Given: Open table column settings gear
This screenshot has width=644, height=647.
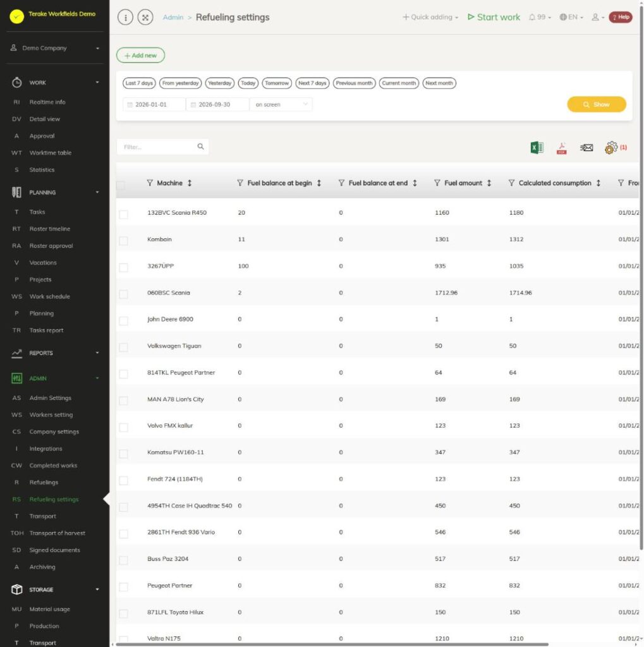Looking at the screenshot, I should point(611,147).
